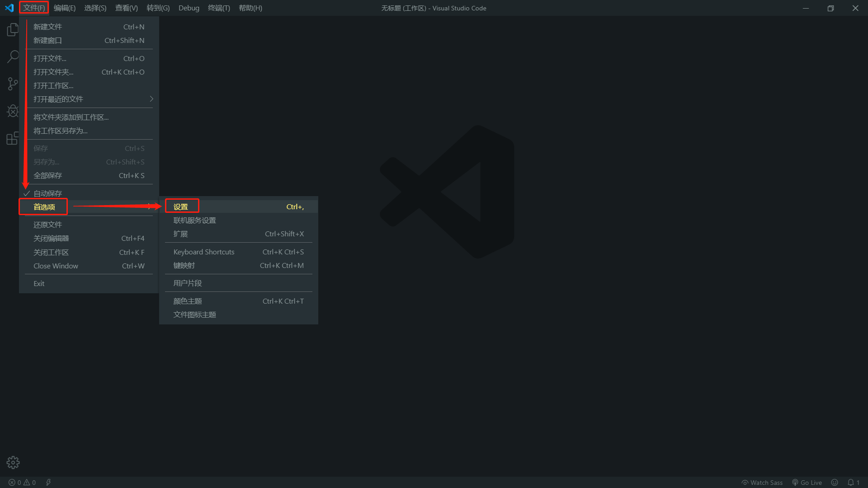Select 设置 from the preferences submenu
Viewport: 868px width, 488px height.
click(x=181, y=207)
